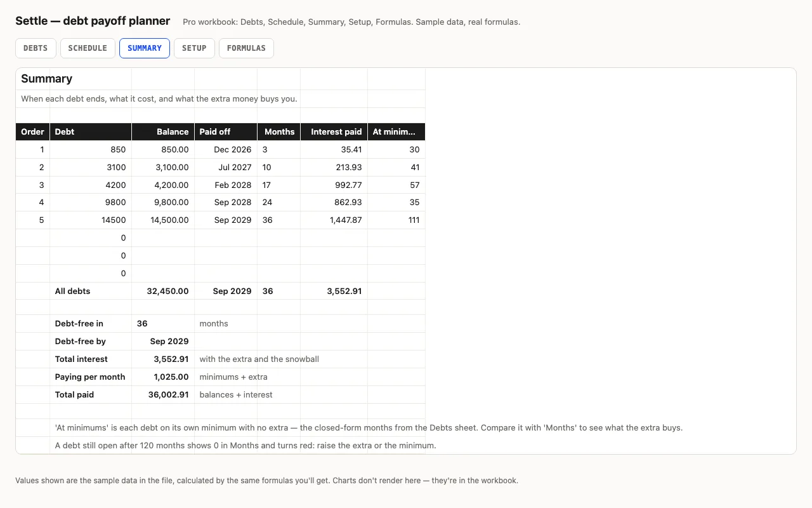Click the 'Order' column header

33,131
